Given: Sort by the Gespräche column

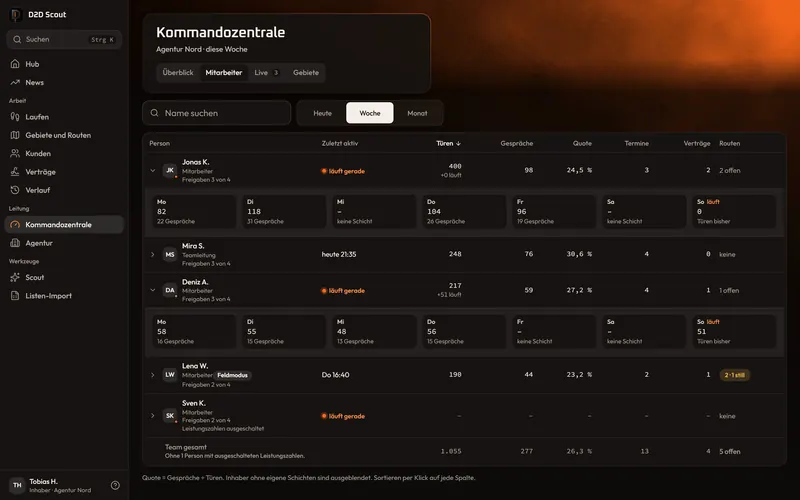Looking at the screenshot, I should (516, 143).
